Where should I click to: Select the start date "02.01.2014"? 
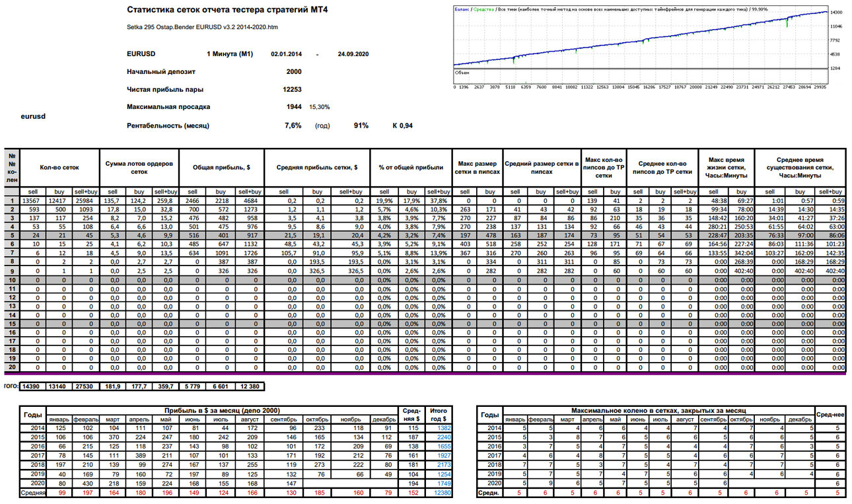[287, 54]
